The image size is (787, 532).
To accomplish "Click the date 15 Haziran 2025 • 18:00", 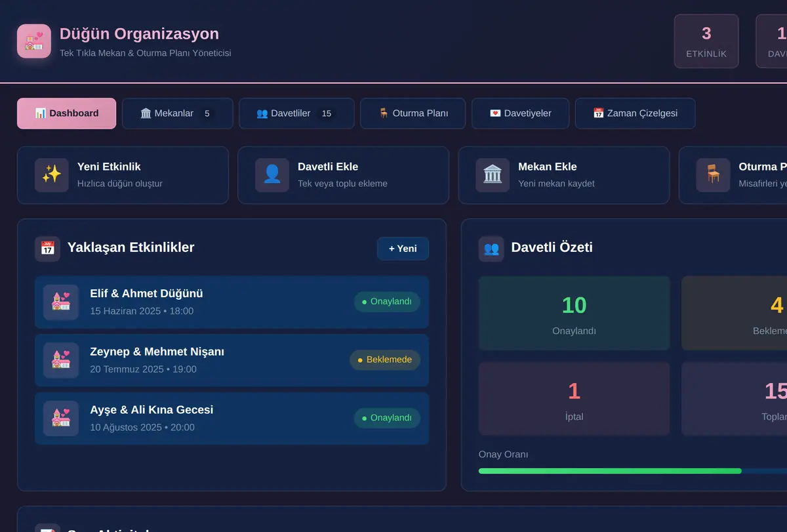I will pyautogui.click(x=142, y=311).
